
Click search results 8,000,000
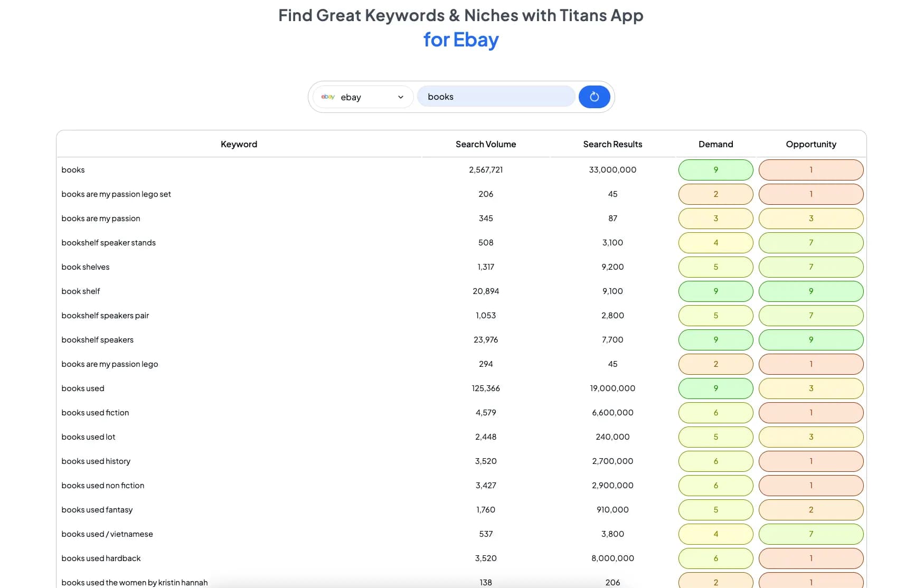tap(612, 558)
